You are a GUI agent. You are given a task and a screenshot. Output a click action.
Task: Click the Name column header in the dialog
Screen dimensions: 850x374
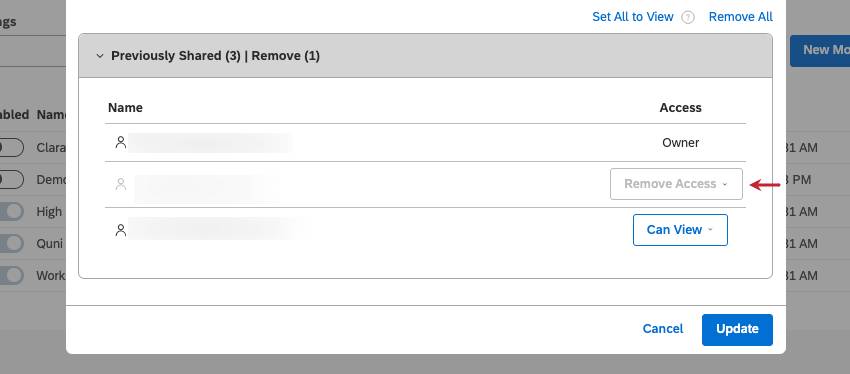point(125,108)
